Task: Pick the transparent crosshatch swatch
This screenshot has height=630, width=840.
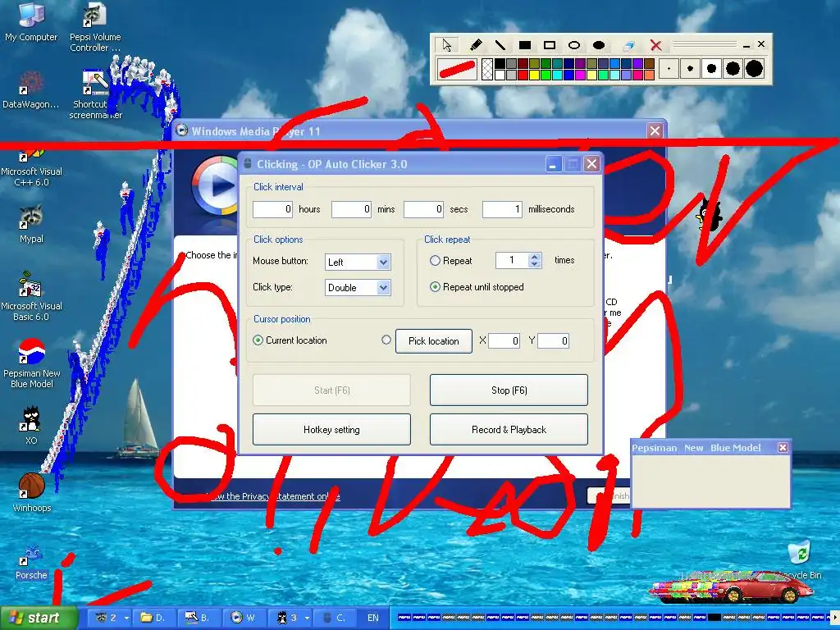Action: [487, 70]
